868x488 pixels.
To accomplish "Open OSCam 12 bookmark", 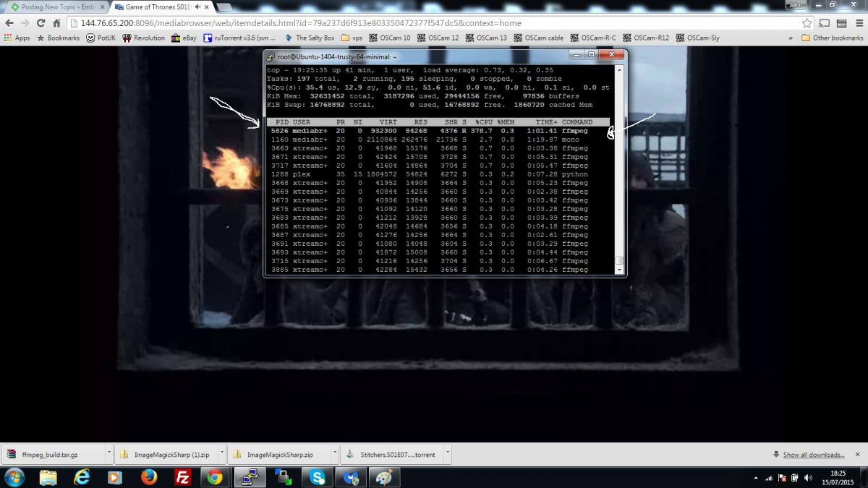I will point(438,38).
